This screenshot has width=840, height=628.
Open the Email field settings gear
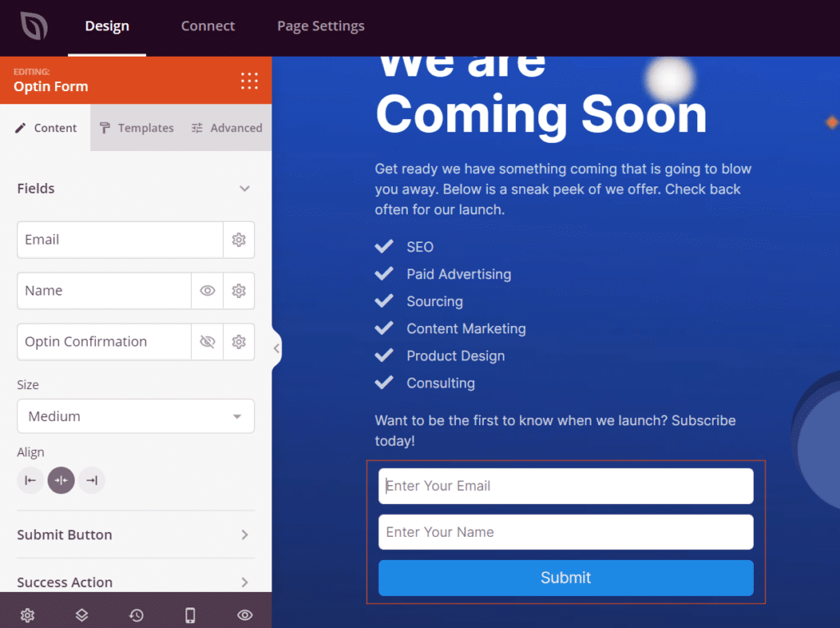[239, 240]
